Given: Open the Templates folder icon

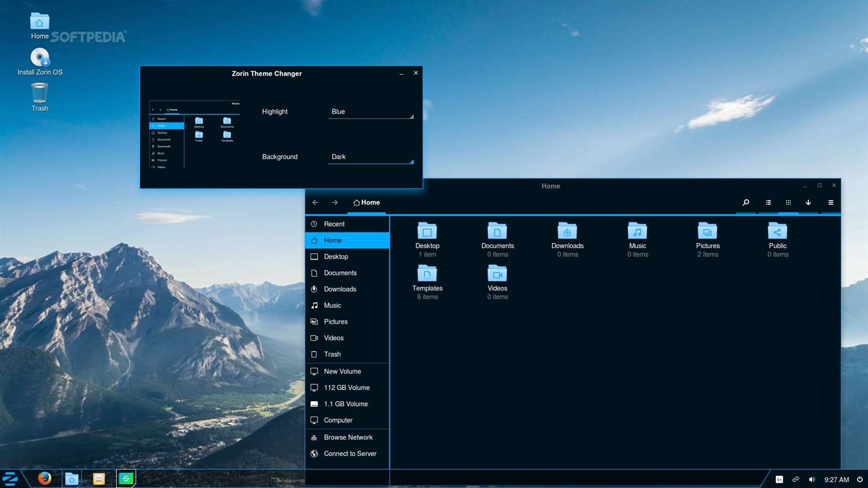Looking at the screenshot, I should tap(427, 274).
